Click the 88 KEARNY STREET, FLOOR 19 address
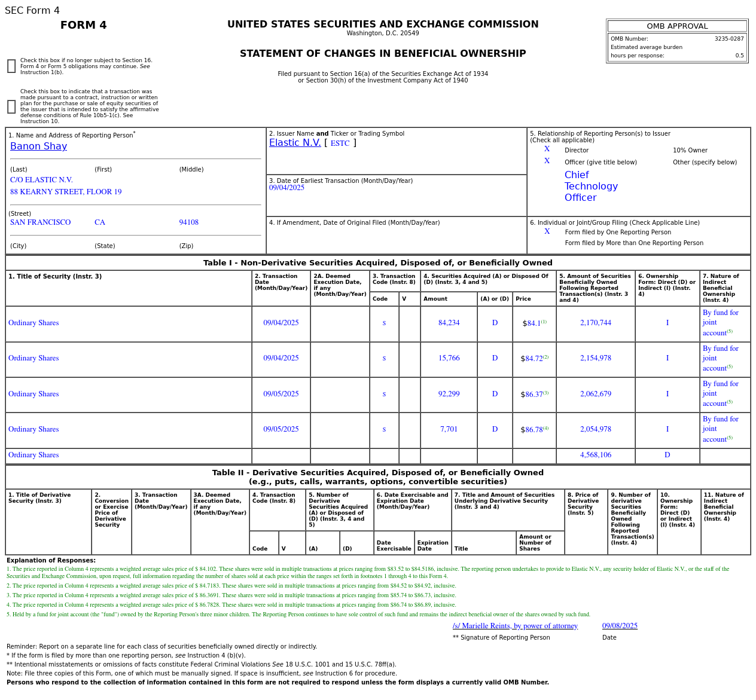Viewport: 756px width, 700px height. (66, 192)
